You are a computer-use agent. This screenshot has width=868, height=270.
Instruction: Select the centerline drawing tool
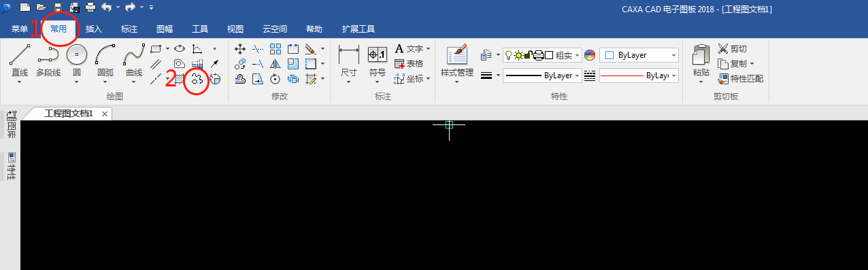(156, 79)
